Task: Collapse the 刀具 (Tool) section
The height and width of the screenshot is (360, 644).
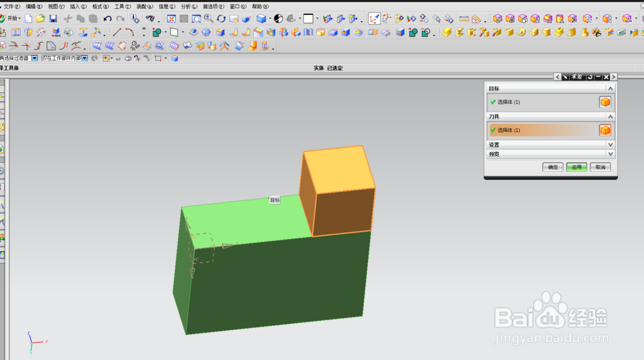Action: 611,117
